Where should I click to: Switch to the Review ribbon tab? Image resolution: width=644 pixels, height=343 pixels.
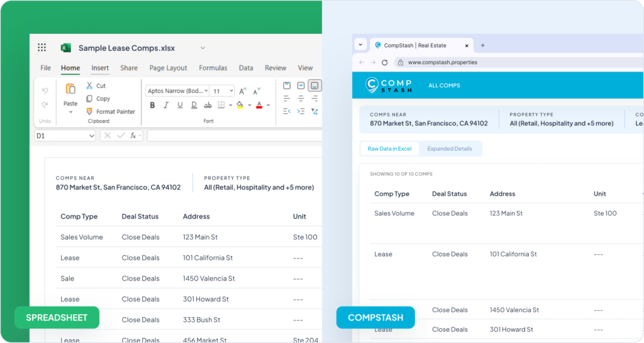tap(275, 68)
